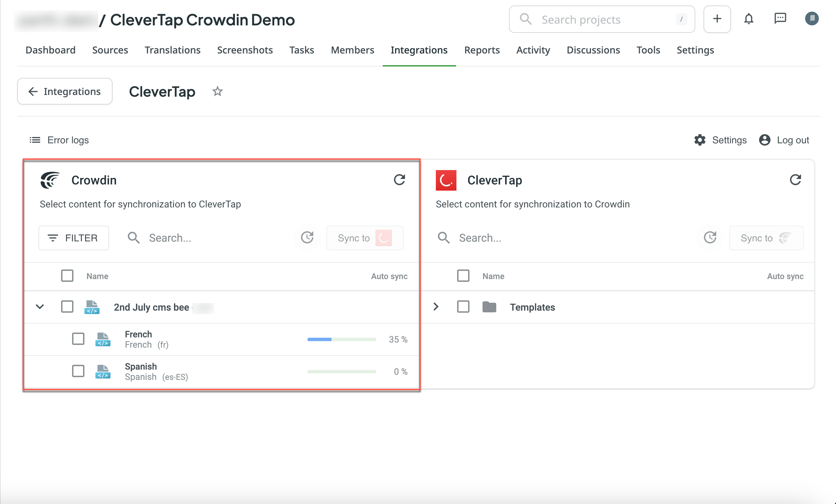The width and height of the screenshot is (836, 504).
Task: Select all items in CleverTap panel
Action: tap(463, 276)
